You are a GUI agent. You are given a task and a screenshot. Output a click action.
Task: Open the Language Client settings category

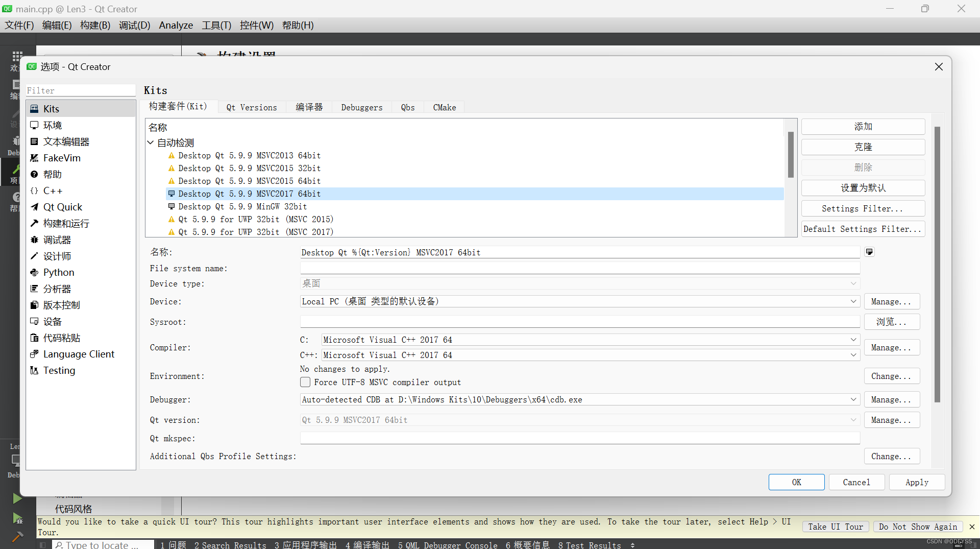pyautogui.click(x=81, y=354)
